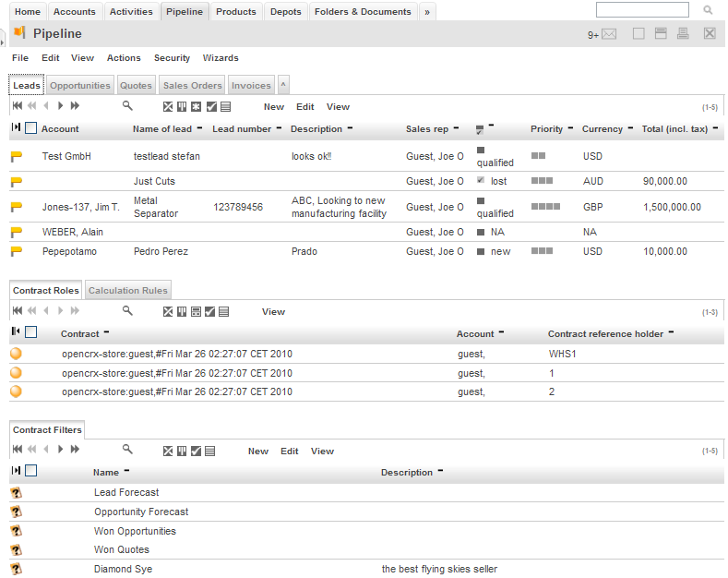Screen dimensions: 728x578
Task: Select the 1,500,000.00 total cell
Action: click(672, 207)
